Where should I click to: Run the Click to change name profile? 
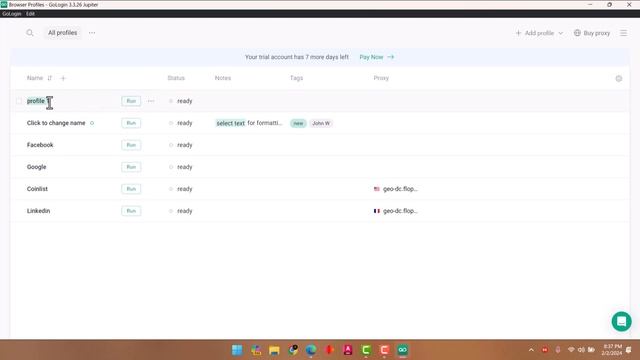pos(131,123)
